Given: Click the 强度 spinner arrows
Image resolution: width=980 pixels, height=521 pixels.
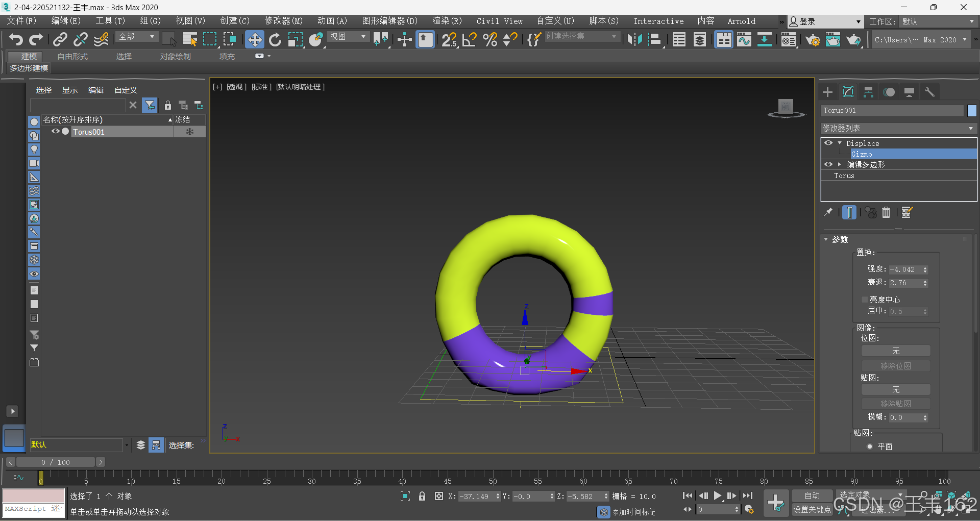Looking at the screenshot, I should tap(925, 269).
